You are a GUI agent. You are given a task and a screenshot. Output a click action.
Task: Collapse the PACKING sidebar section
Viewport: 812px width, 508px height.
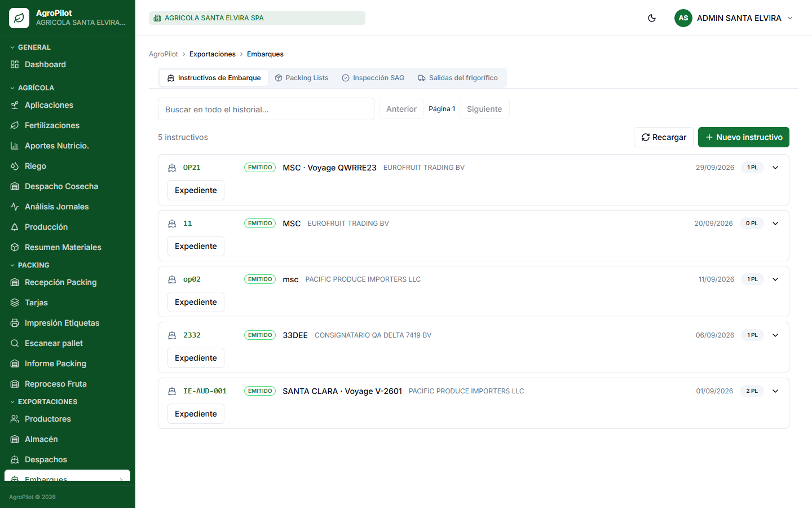tap(30, 265)
